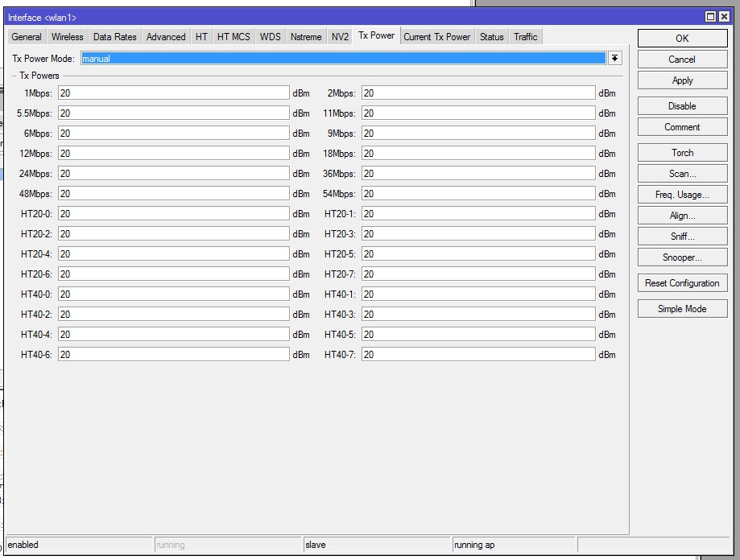Viewport: 740px width, 560px height.
Task: Open the Torch tool
Action: click(682, 153)
